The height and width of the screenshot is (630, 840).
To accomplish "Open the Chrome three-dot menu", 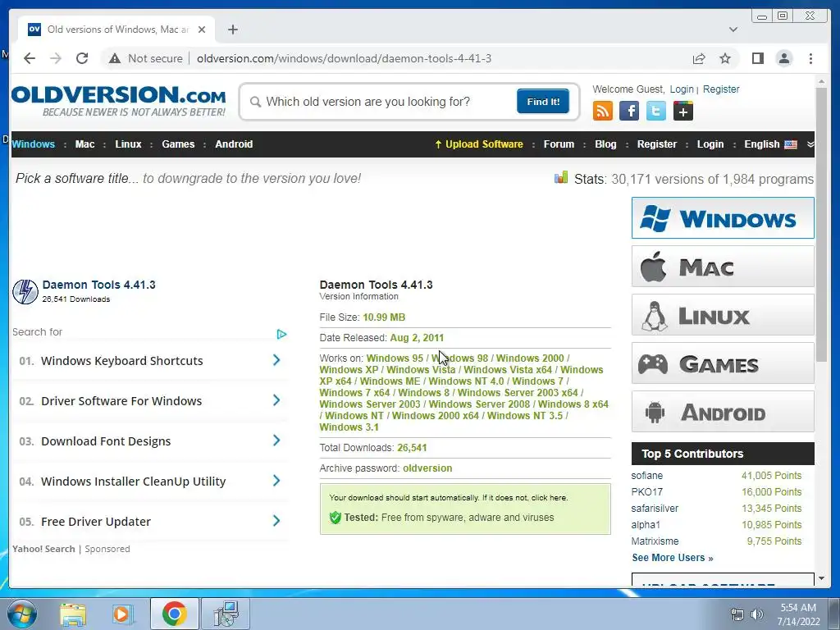I will [810, 58].
